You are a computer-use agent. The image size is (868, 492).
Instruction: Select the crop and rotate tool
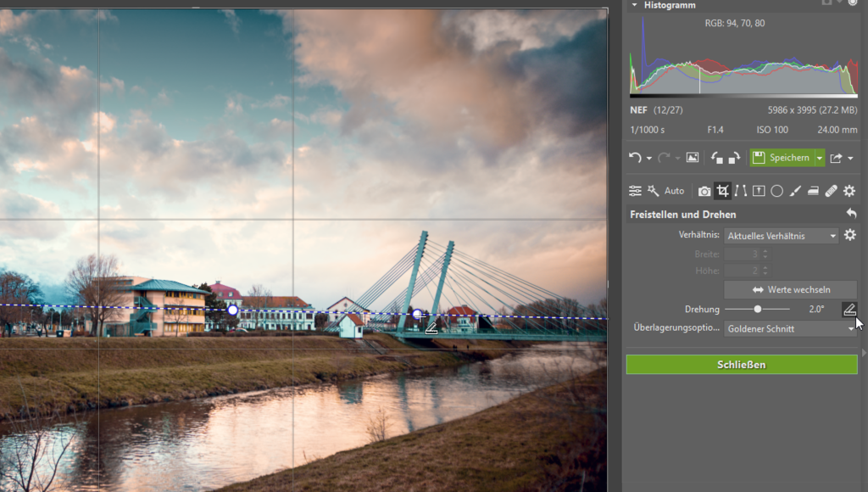pyautogui.click(x=723, y=191)
